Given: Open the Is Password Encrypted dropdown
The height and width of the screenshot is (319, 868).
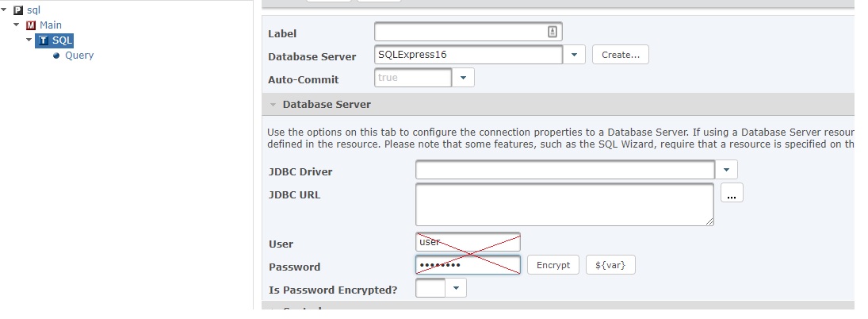Looking at the screenshot, I should [x=456, y=290].
